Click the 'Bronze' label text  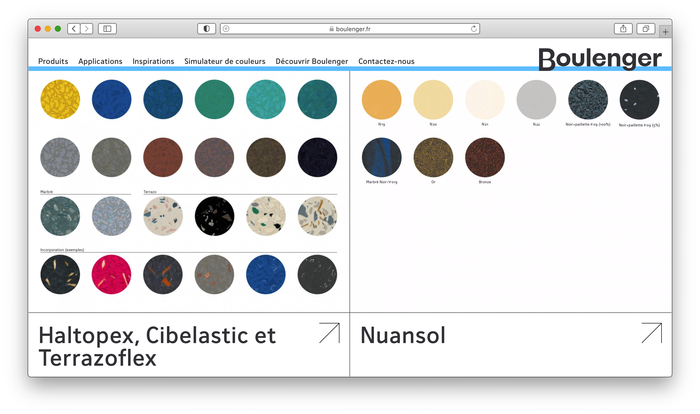tap(485, 182)
